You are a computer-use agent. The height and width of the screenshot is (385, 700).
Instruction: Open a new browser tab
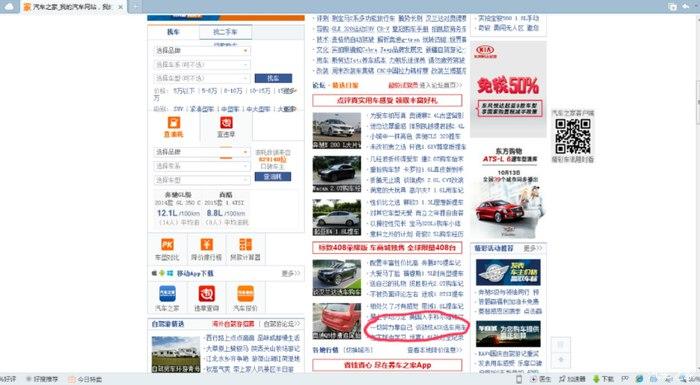[x=135, y=7]
